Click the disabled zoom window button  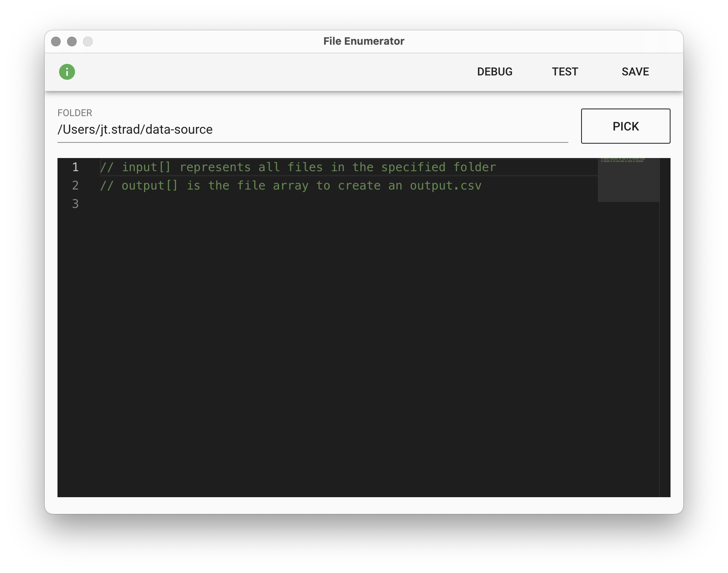[x=88, y=41]
